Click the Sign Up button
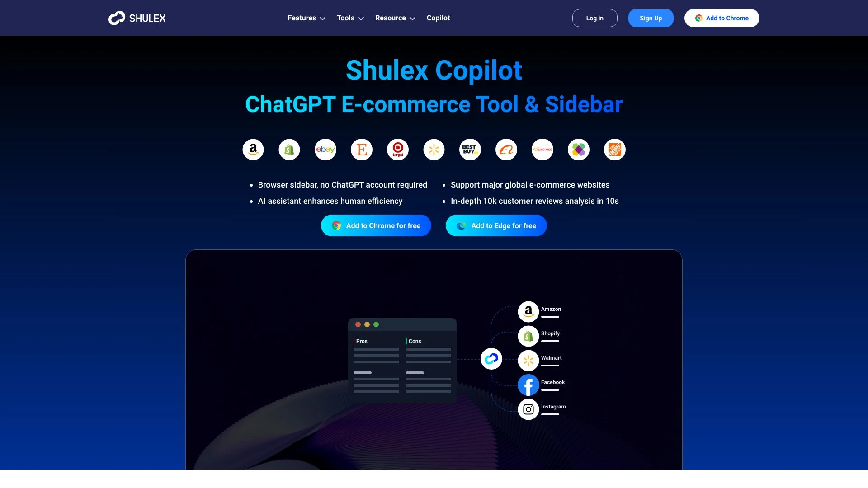Viewport: 868px width, 488px height. point(651,18)
